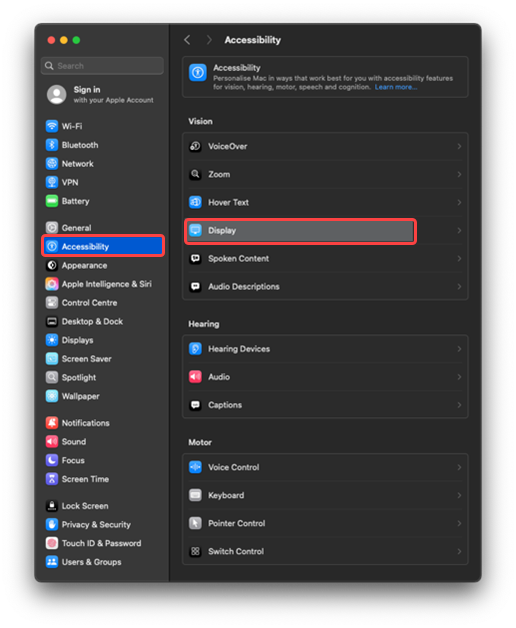Click the large Accessibility header icon

pos(198,72)
